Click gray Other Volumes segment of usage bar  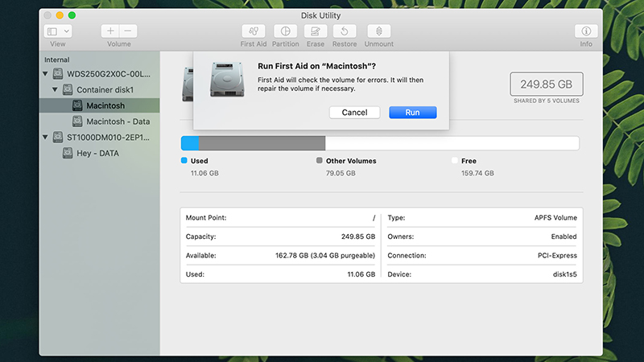click(x=262, y=143)
